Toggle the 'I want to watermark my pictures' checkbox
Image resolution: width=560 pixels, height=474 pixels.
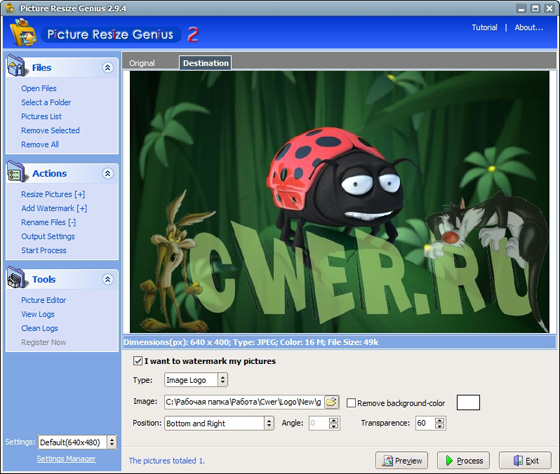coord(138,361)
